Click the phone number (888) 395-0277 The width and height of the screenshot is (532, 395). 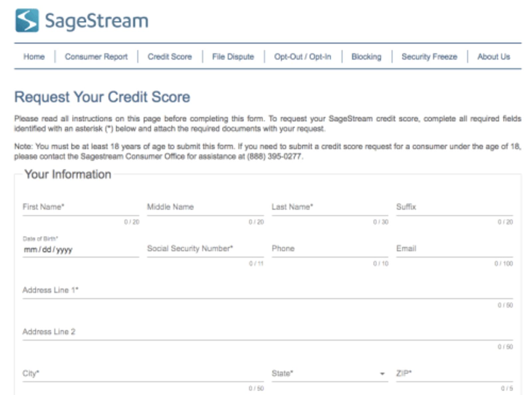click(x=275, y=156)
